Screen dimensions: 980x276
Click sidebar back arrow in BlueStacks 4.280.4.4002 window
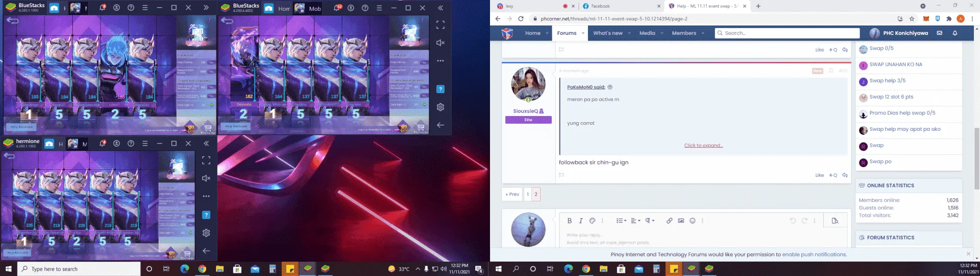click(440, 125)
